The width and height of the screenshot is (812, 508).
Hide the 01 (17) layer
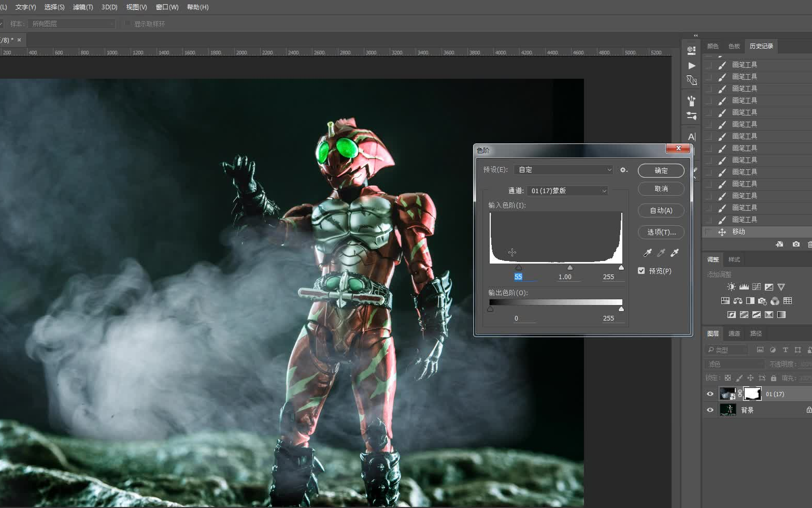point(710,394)
